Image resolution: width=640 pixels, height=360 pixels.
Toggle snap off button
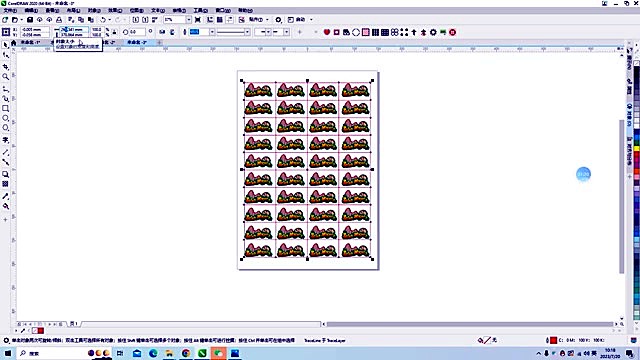(242, 20)
